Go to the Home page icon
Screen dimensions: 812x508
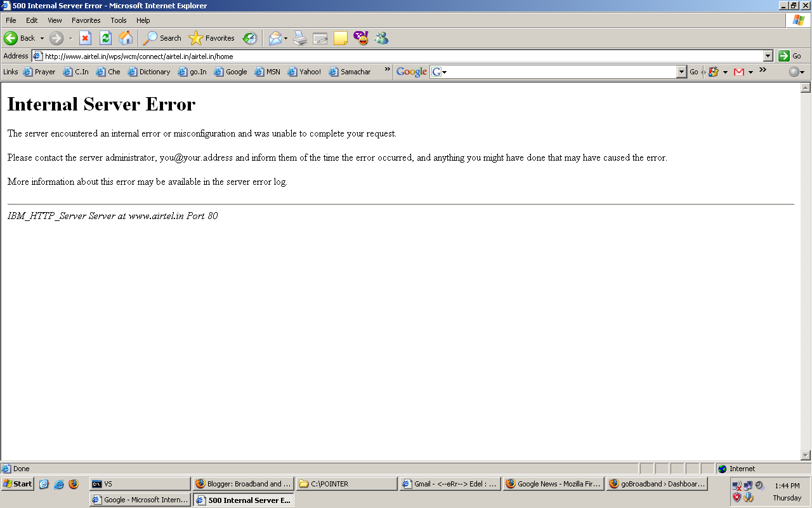tap(126, 38)
